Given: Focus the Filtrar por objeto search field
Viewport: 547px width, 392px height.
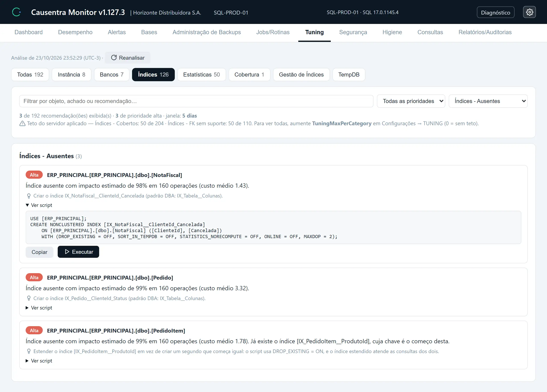Looking at the screenshot, I should [196, 101].
